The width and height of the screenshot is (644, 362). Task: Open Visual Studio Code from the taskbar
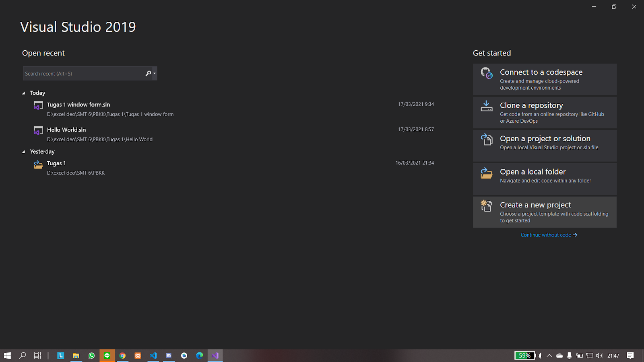pos(153,356)
